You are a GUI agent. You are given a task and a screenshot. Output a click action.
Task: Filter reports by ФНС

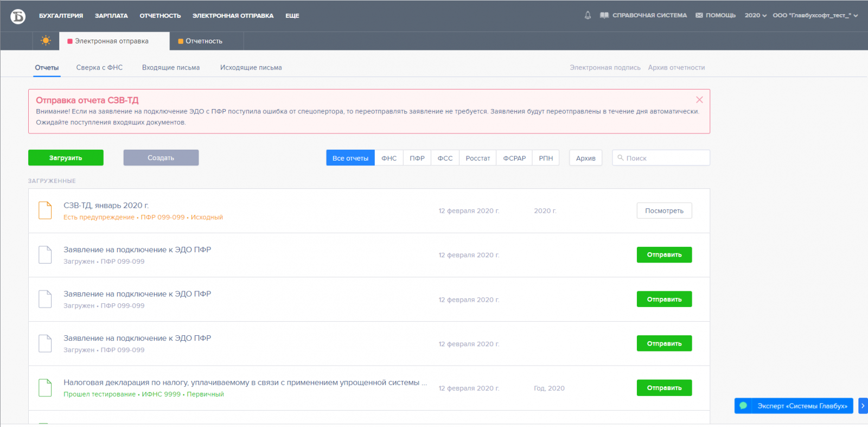pyautogui.click(x=388, y=158)
